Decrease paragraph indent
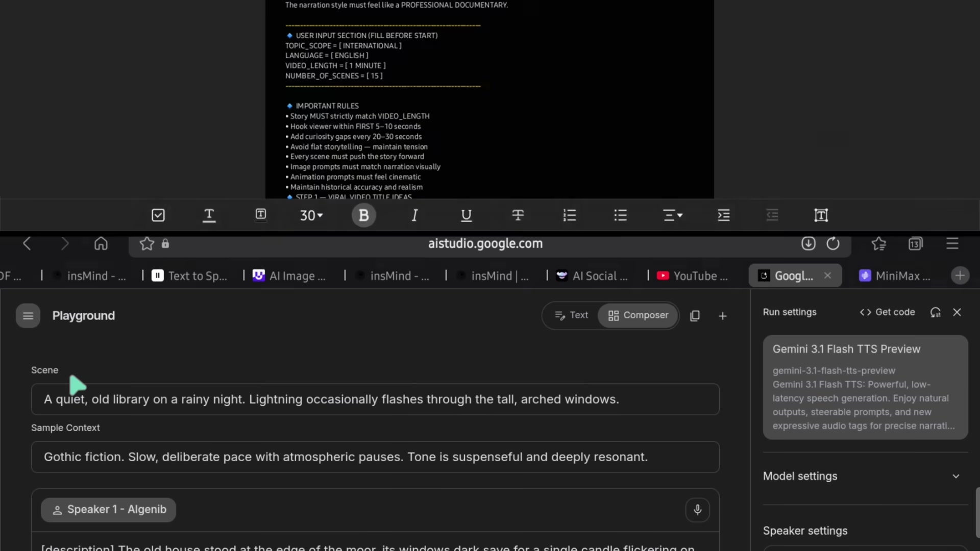This screenshot has height=551, width=980. click(x=772, y=215)
